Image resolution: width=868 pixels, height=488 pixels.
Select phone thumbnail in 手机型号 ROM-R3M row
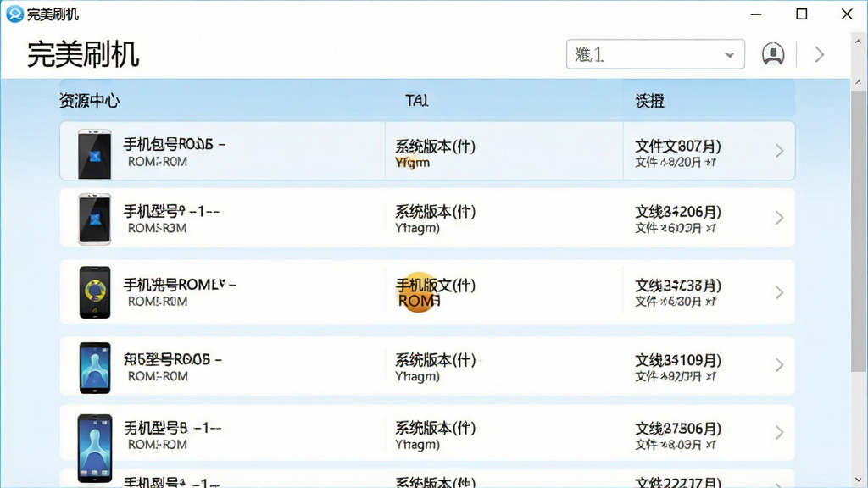(95, 219)
